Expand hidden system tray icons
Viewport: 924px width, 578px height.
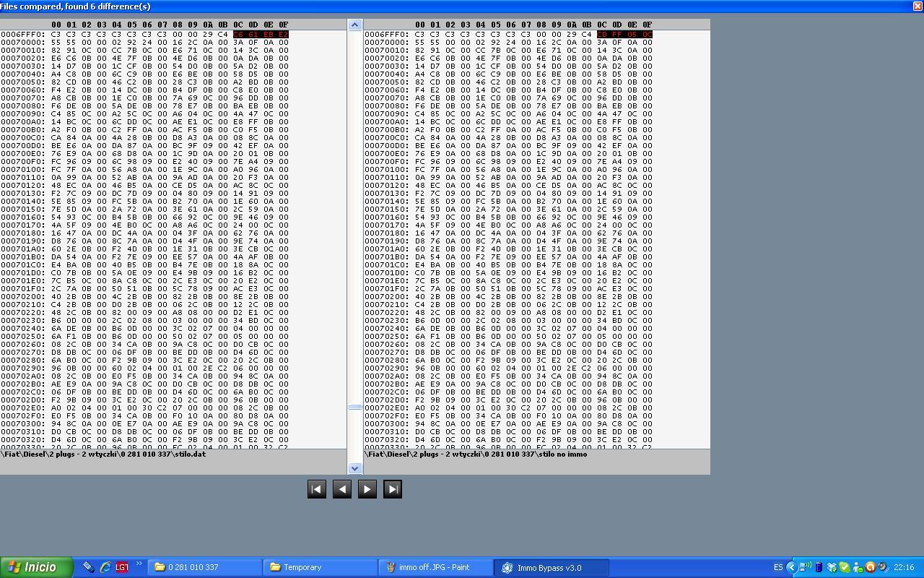pyautogui.click(x=792, y=567)
